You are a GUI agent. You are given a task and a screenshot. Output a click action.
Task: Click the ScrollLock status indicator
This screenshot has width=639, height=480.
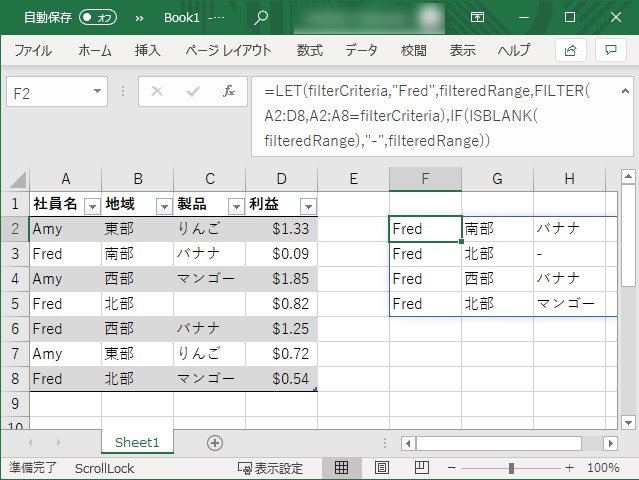[x=104, y=469]
